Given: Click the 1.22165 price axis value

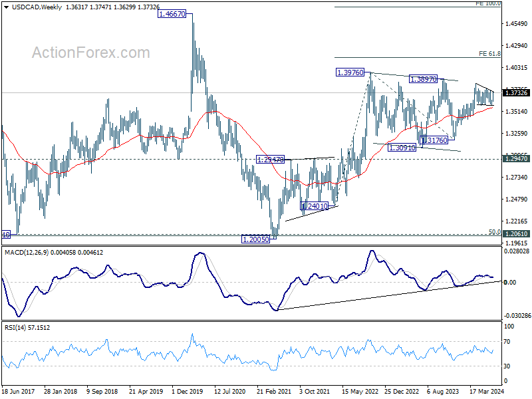Looking at the screenshot, I should pos(517,221).
